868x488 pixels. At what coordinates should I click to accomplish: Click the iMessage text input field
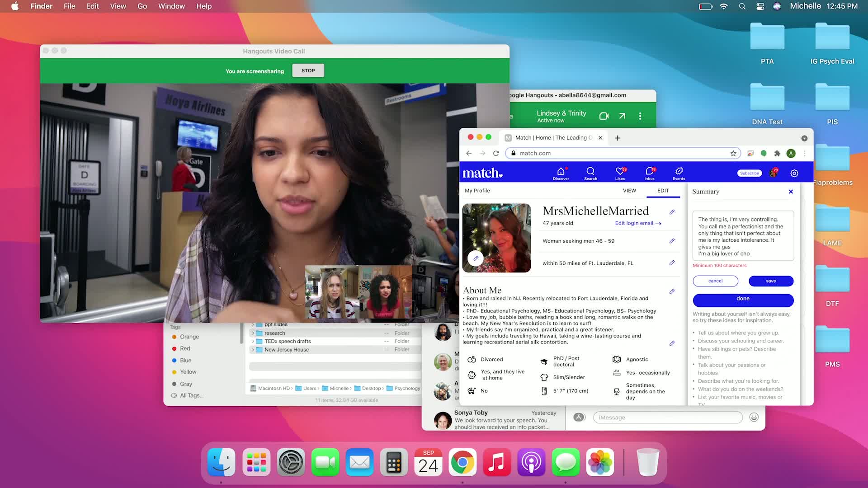tap(667, 418)
